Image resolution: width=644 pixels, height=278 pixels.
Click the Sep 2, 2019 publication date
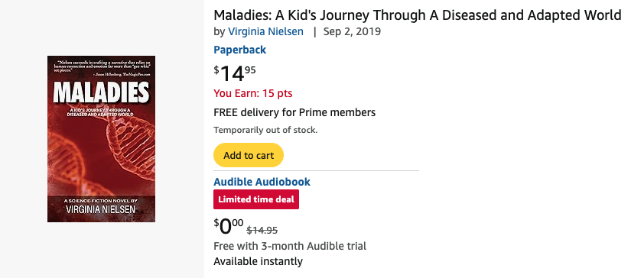(352, 31)
